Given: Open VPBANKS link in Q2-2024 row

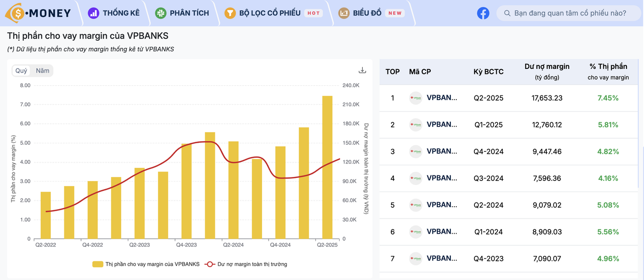Looking at the screenshot, I should 442,204.
